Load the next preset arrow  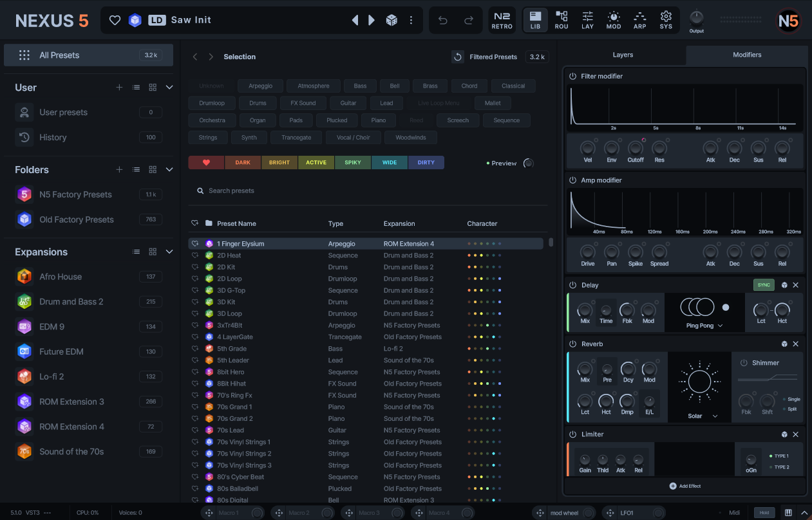tap(372, 20)
